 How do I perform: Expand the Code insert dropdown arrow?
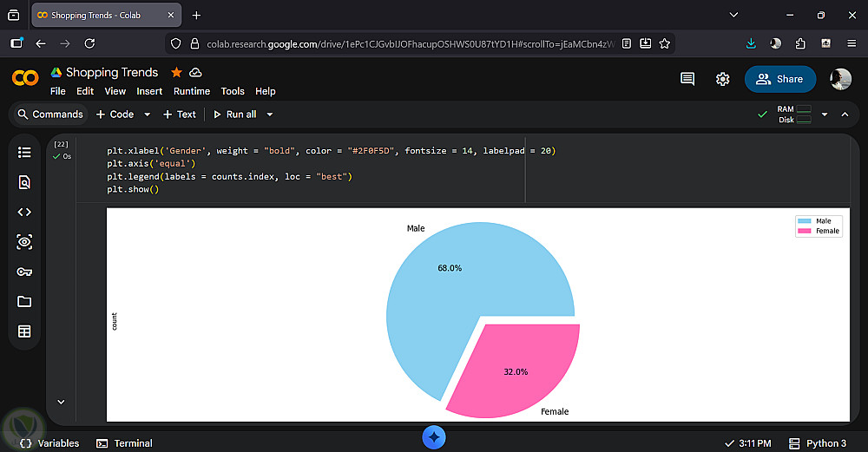[147, 115]
